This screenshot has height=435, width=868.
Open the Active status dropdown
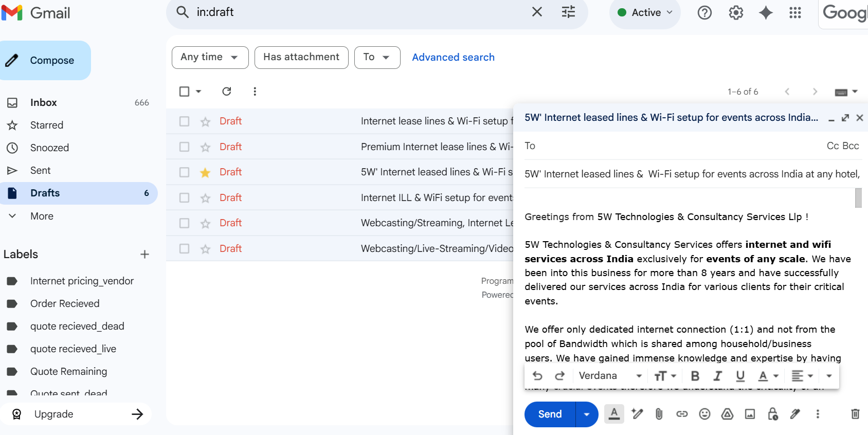[x=645, y=12]
